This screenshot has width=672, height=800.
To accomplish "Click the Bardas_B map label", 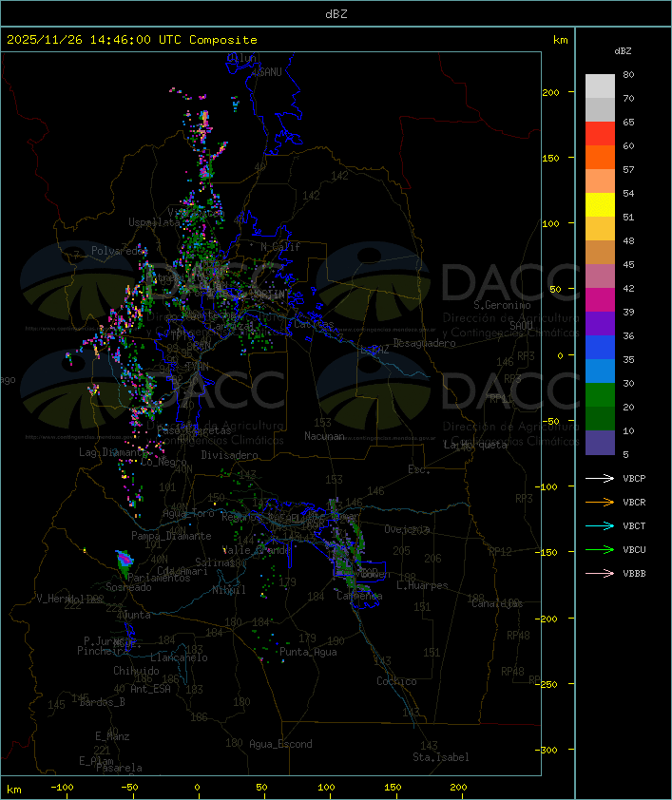I will point(102,702).
